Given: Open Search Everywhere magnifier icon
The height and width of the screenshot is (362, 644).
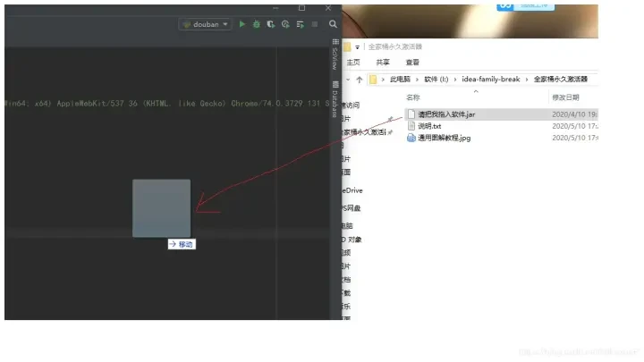Looking at the screenshot, I should point(333,24).
